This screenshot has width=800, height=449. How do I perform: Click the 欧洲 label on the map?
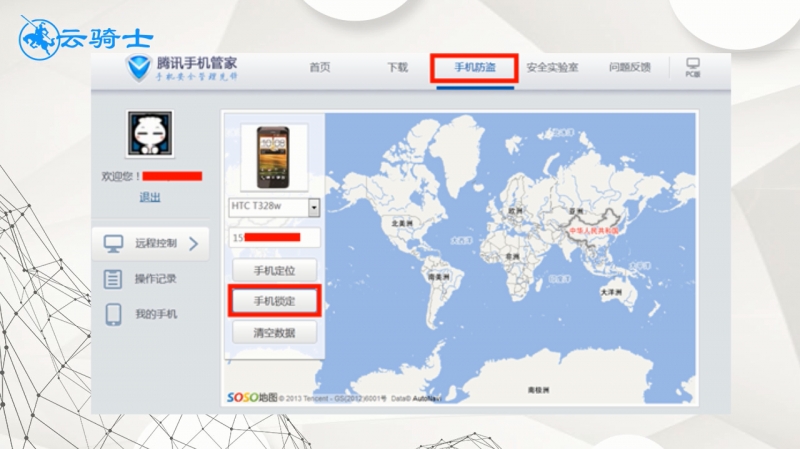tap(515, 211)
